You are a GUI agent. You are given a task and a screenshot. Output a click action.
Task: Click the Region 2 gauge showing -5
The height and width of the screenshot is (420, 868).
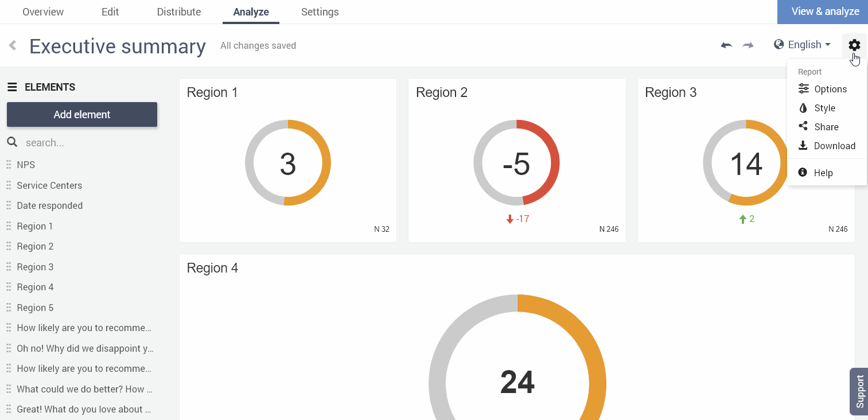coord(516,163)
